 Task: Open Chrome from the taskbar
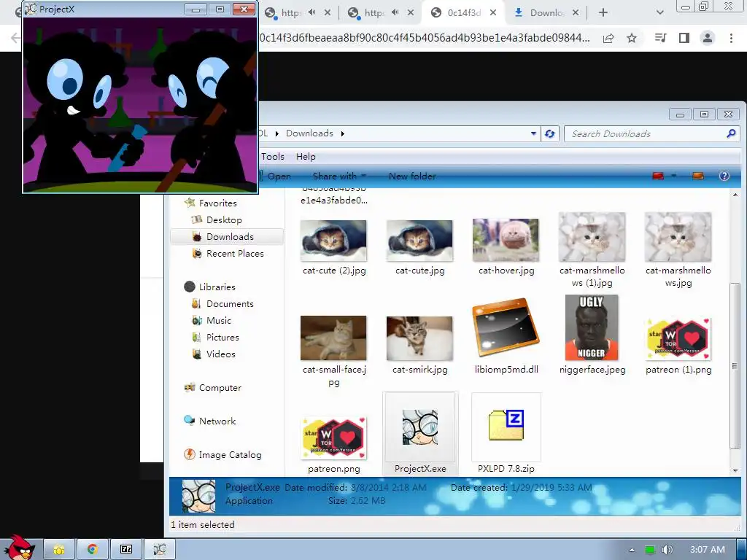coord(93,550)
